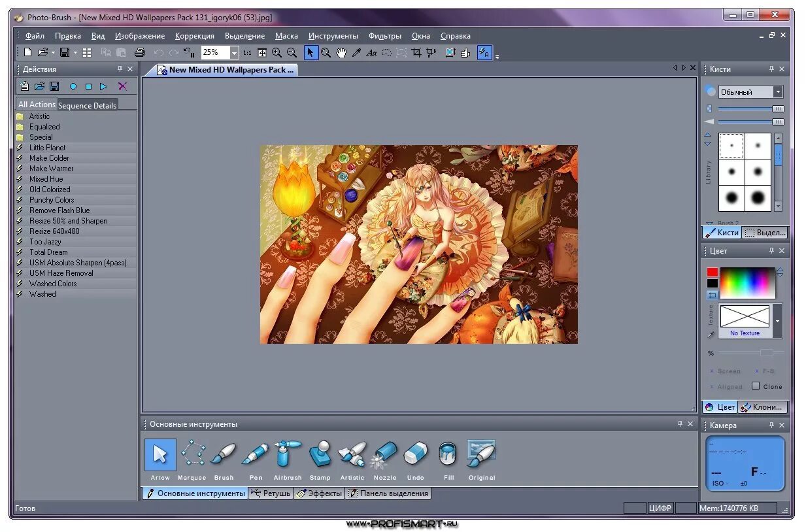Image resolution: width=806 pixels, height=532 pixels.
Task: Click the Save floppy toolbar icon
Action: tap(65, 52)
